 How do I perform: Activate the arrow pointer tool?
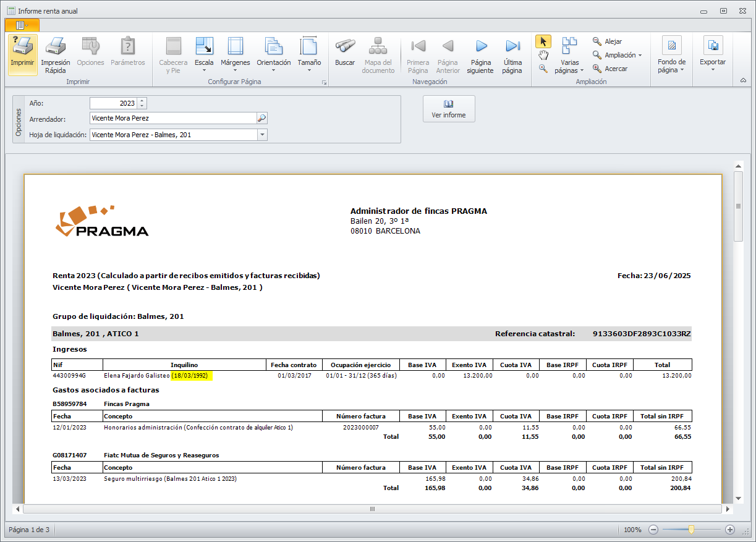543,41
